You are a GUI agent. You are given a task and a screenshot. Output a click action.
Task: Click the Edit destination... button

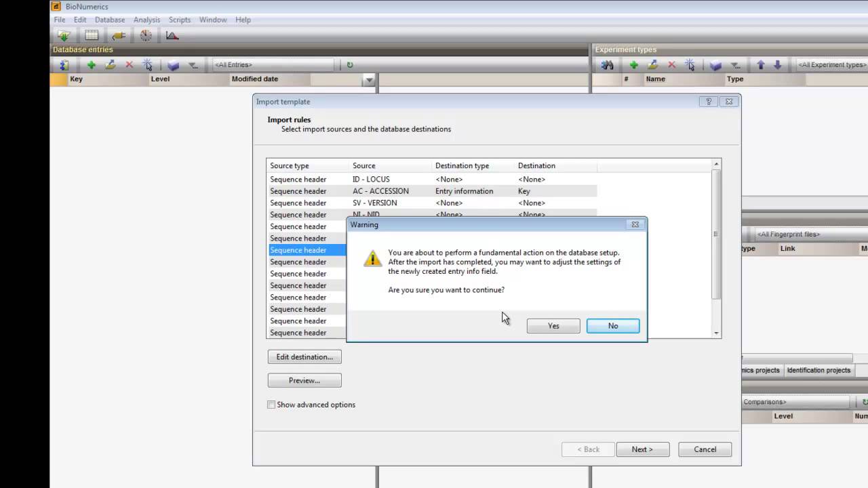coord(304,357)
